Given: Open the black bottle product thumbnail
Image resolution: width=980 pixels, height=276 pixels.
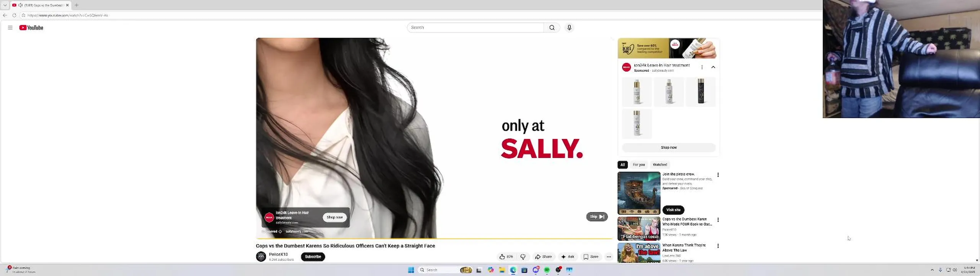Looking at the screenshot, I should coord(701,92).
